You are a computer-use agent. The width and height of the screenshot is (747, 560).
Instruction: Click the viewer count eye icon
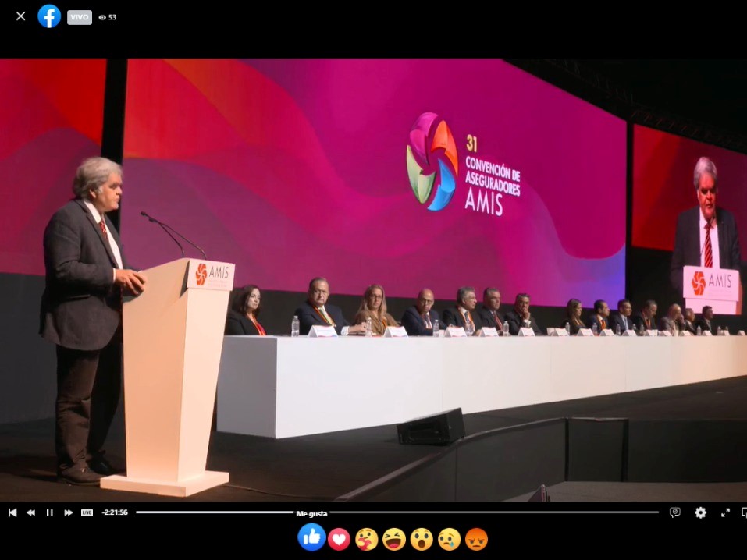(101, 16)
